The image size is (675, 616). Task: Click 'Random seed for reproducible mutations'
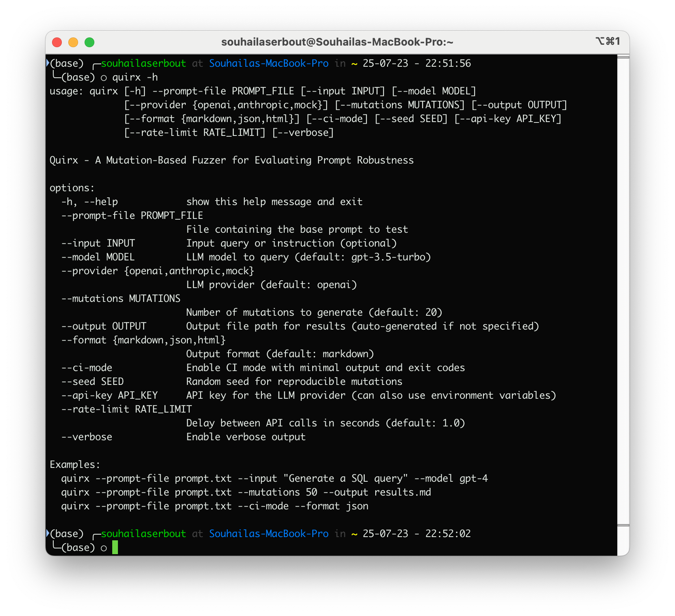(x=294, y=382)
